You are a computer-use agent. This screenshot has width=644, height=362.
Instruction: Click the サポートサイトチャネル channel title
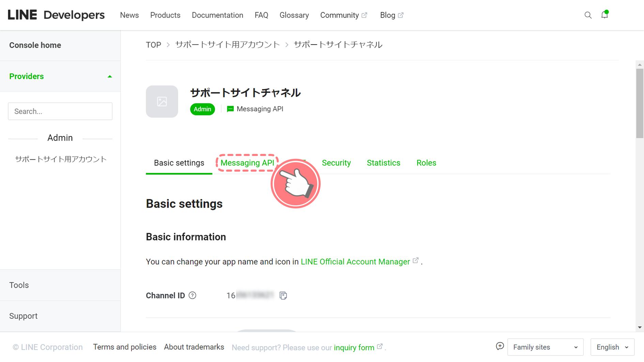[245, 93]
